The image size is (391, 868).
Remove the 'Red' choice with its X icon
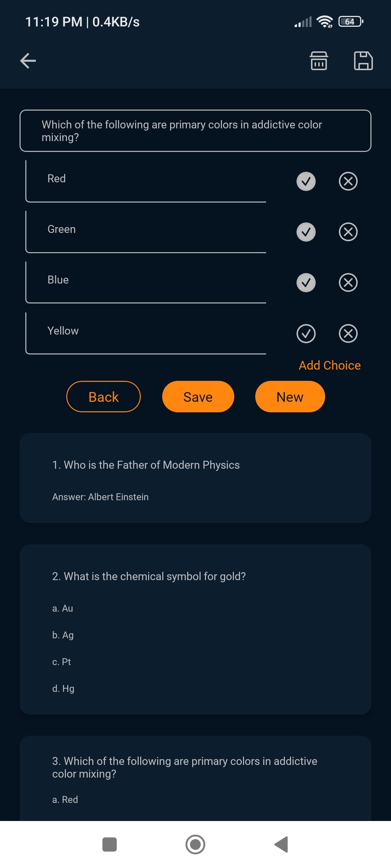348,182
